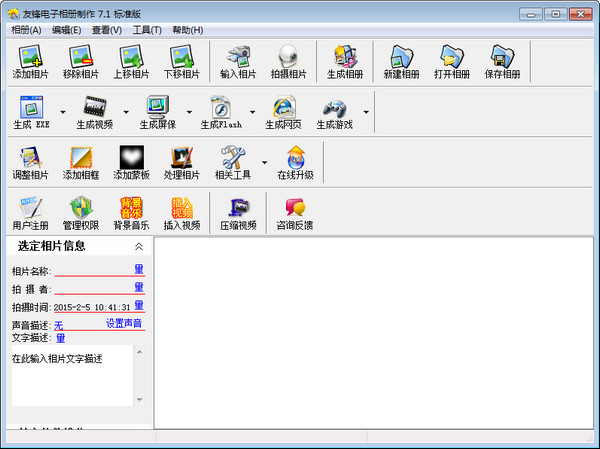Click the 设置声音 (Set Sound) link

point(124,323)
